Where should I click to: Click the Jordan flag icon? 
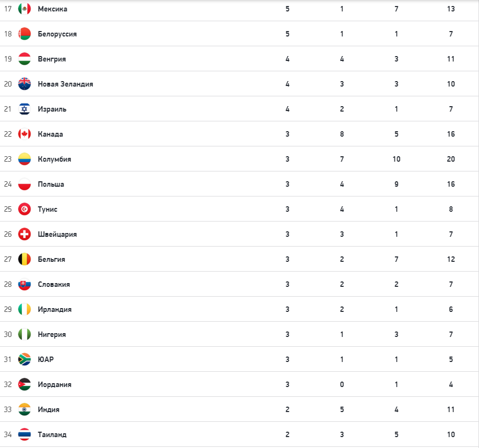click(x=25, y=384)
